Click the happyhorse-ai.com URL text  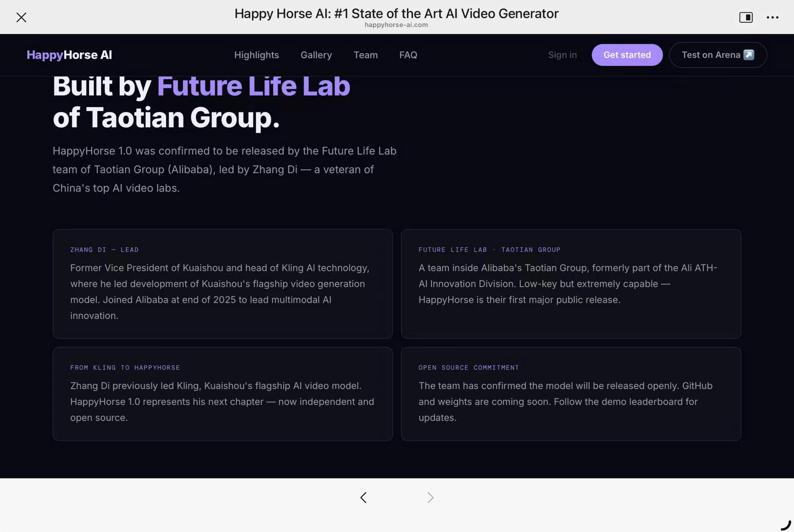click(x=396, y=25)
